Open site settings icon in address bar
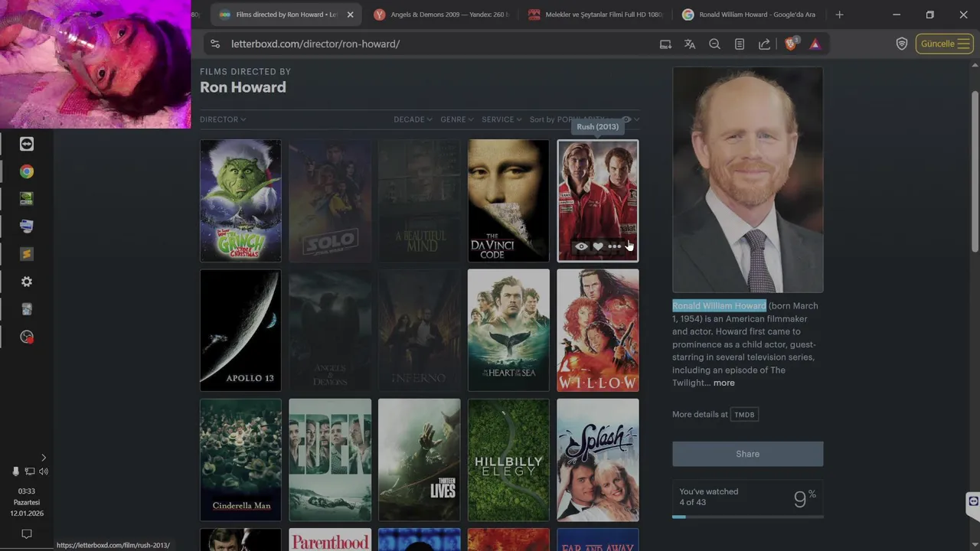 click(x=215, y=44)
